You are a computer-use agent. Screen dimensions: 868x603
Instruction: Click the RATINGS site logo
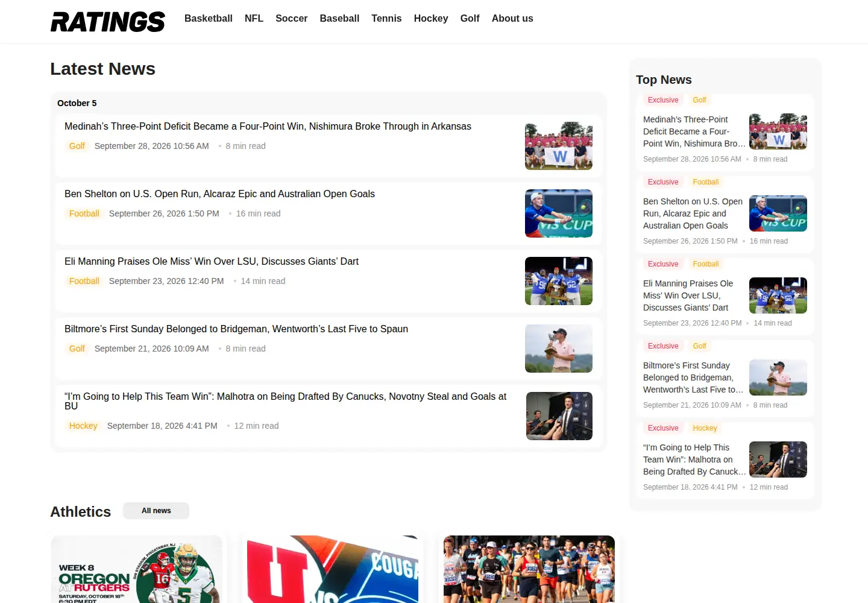[x=107, y=22]
